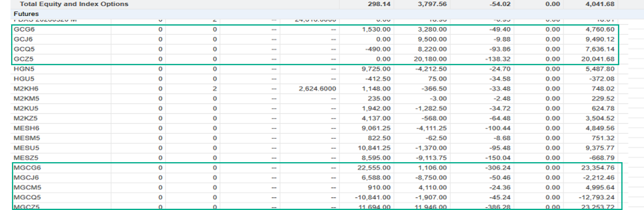Select the MESM5 contract row

click(24, 138)
